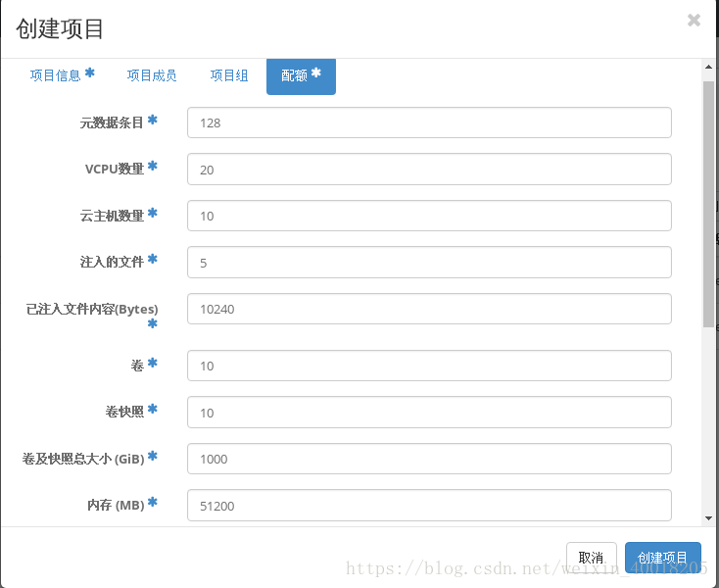Select the 配额 tab
Viewport: 719px width, 588px height.
pos(301,75)
